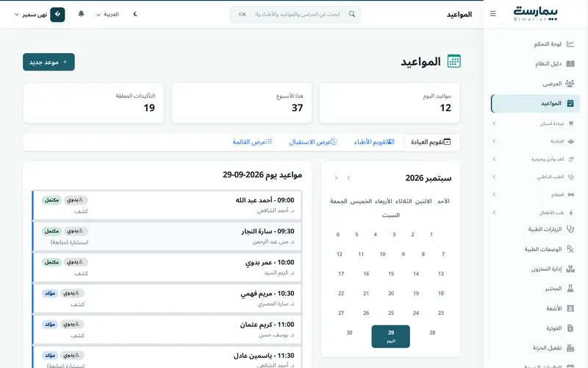Viewport: 588px width, 368px height.
Task: Select day 7 in September calendar
Action: click(x=443, y=254)
